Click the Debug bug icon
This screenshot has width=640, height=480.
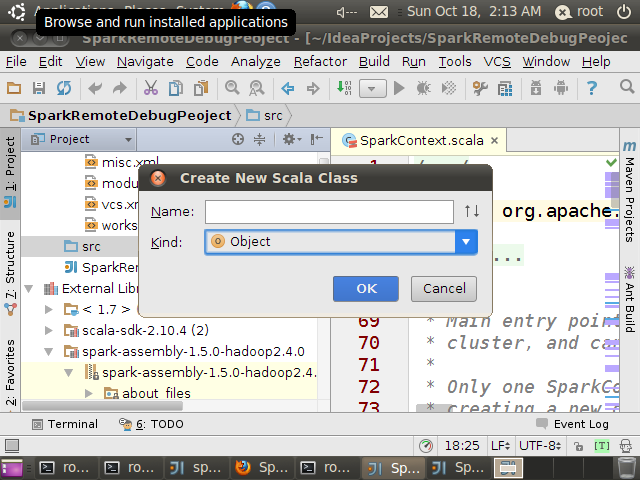[424, 88]
